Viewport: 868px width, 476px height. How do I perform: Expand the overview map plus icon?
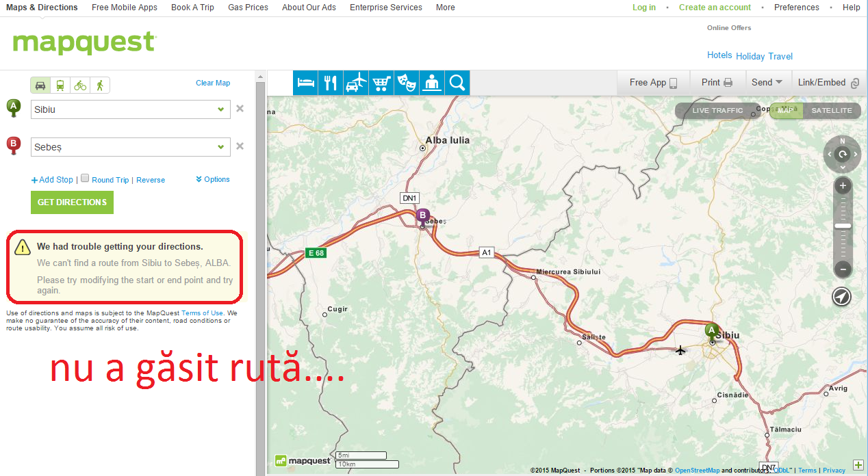point(858,465)
